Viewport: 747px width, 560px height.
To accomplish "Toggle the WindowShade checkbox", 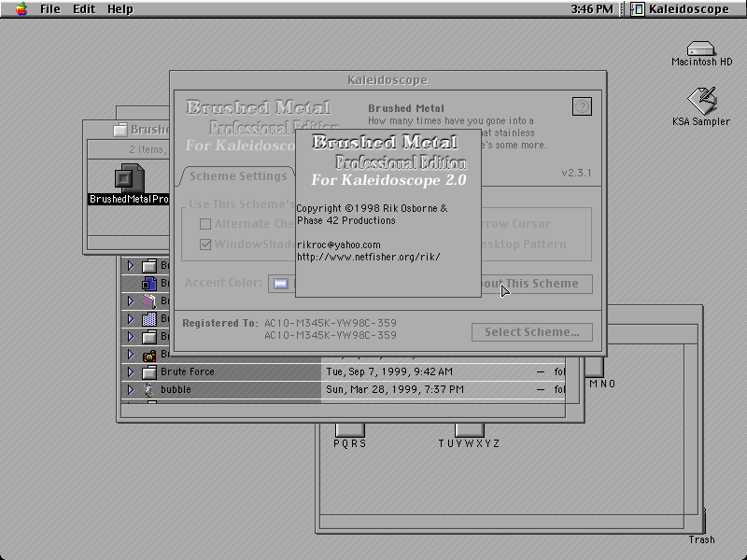I will 205,245.
